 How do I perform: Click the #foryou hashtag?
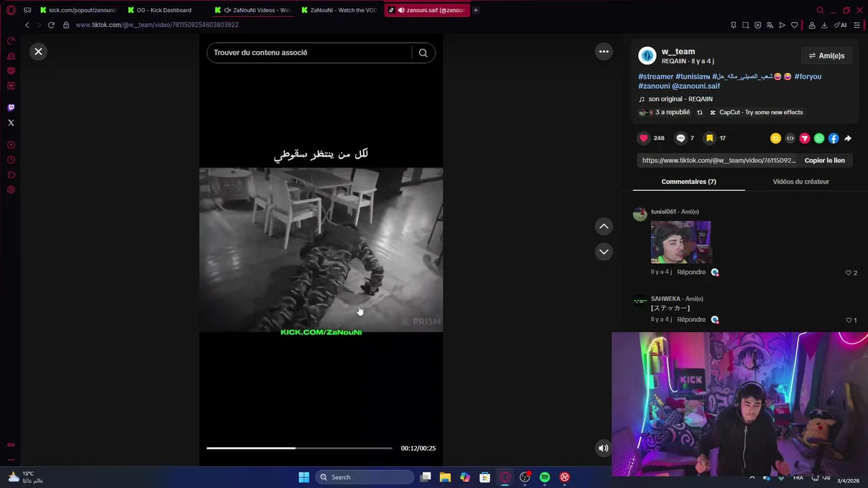(x=808, y=77)
